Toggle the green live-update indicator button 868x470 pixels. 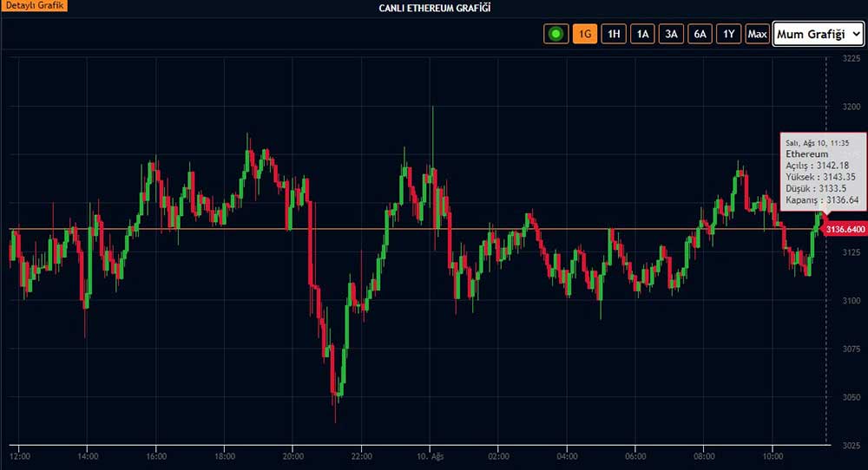pos(556,35)
